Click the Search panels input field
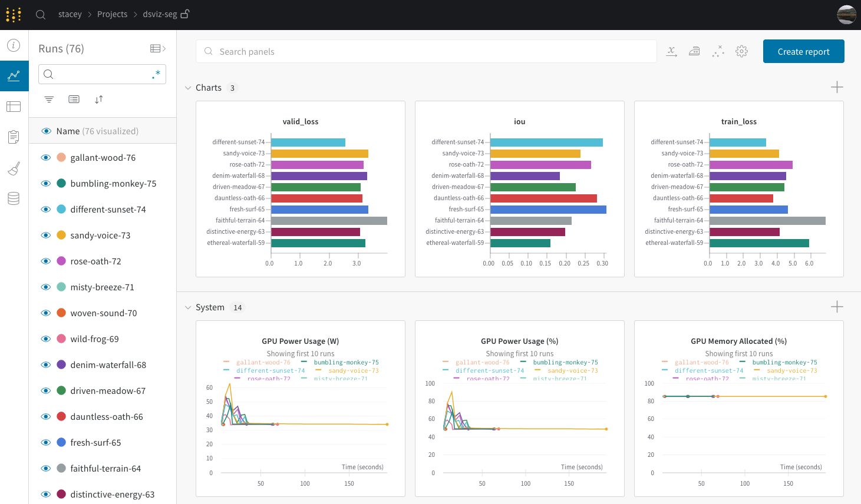 (426, 51)
